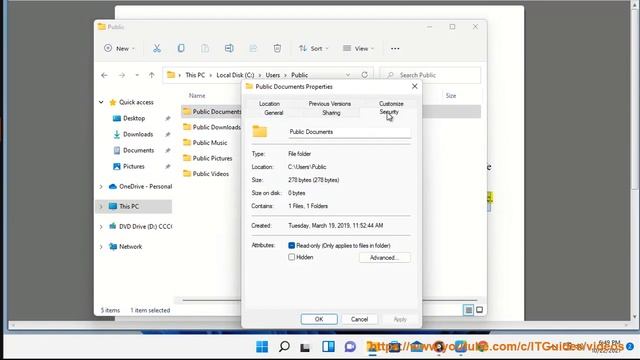
Task: Switch to the General tab
Action: [273, 113]
